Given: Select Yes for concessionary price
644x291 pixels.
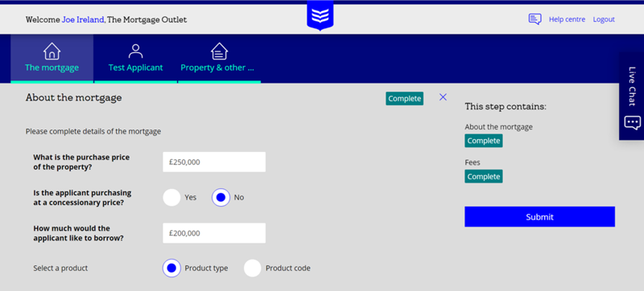Looking at the screenshot, I should coord(171,198).
